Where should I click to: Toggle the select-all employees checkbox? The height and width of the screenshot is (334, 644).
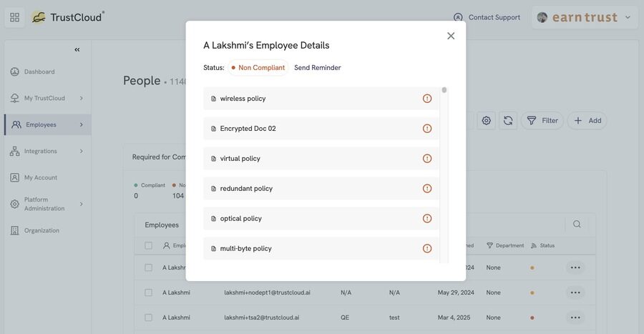point(148,245)
